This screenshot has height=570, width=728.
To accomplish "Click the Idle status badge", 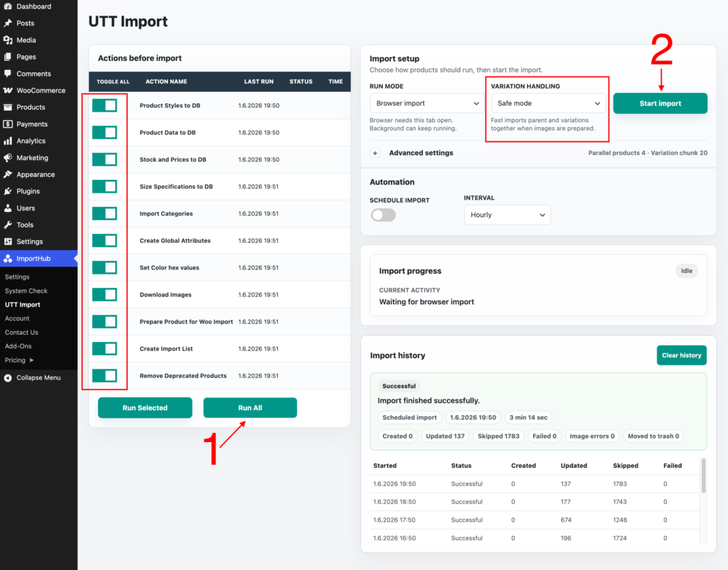I will point(686,271).
